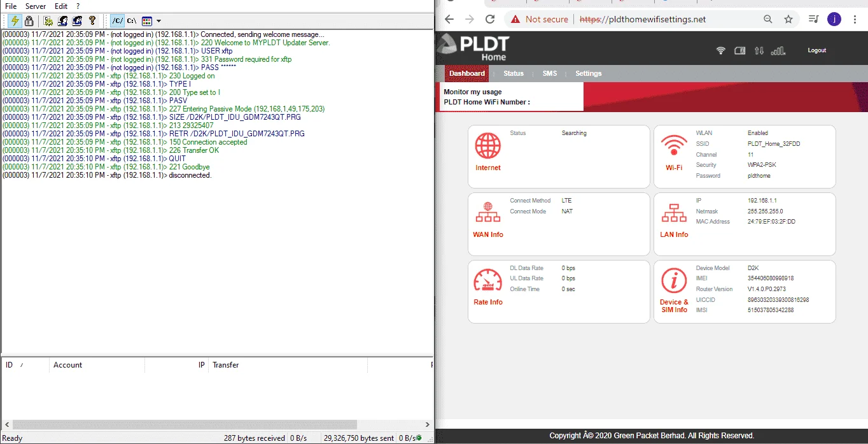Select the C:\ path display toggle
The image size is (868, 444).
132,20
